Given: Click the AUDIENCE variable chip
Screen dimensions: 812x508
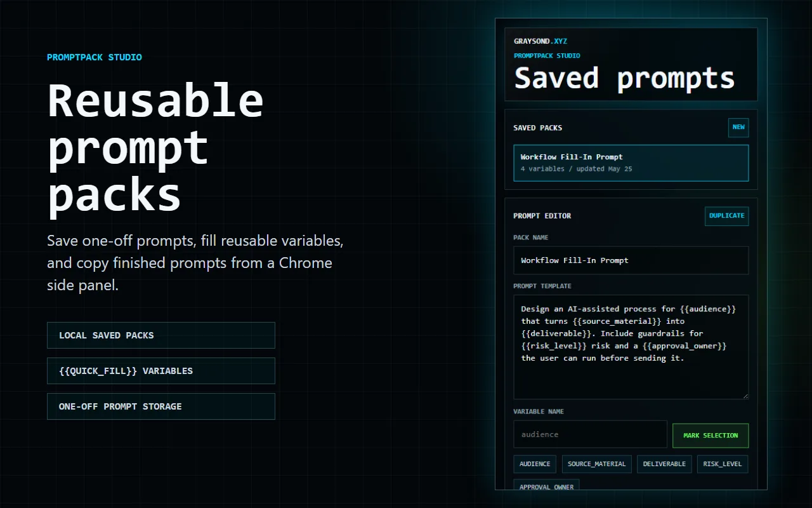Looking at the screenshot, I should [x=535, y=464].
